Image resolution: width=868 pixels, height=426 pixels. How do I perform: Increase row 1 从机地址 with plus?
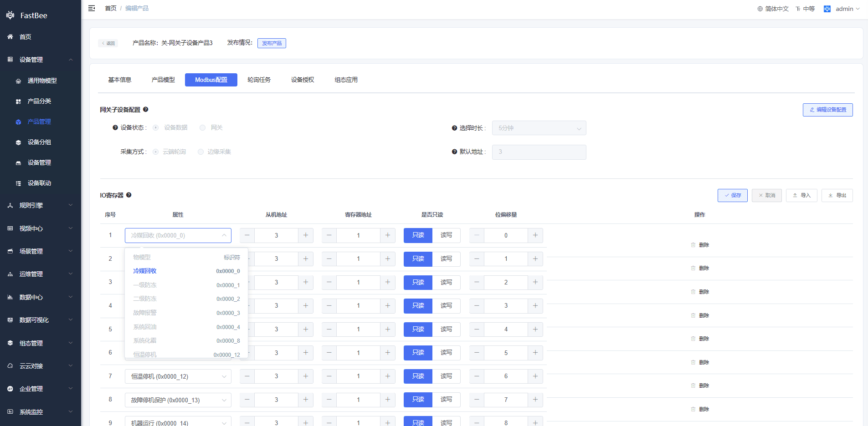point(306,235)
